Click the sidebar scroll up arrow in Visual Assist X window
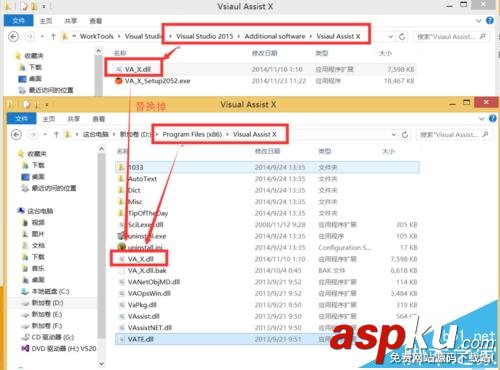Viewport: 500px width, 370px height. 102,149
